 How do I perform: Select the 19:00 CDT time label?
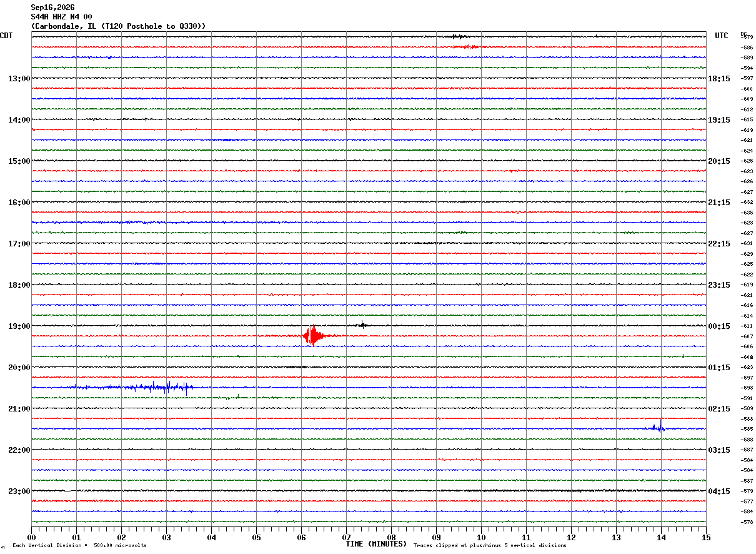(19, 326)
